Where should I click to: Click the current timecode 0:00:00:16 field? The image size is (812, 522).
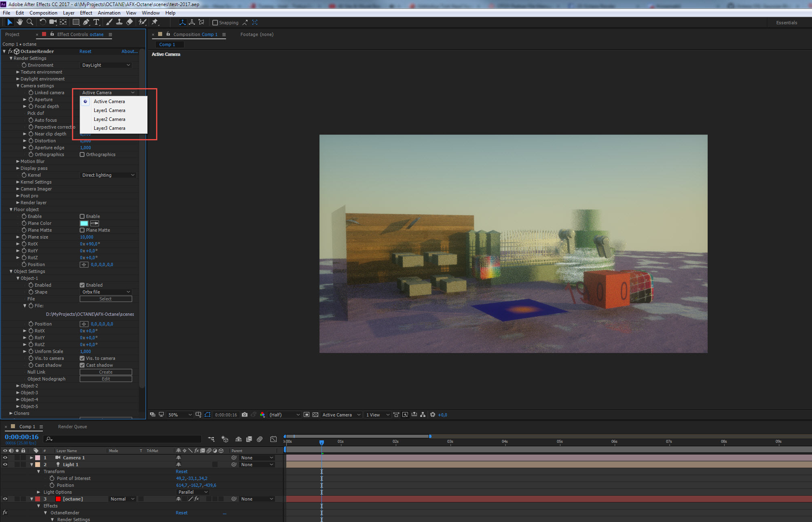pyautogui.click(x=22, y=437)
